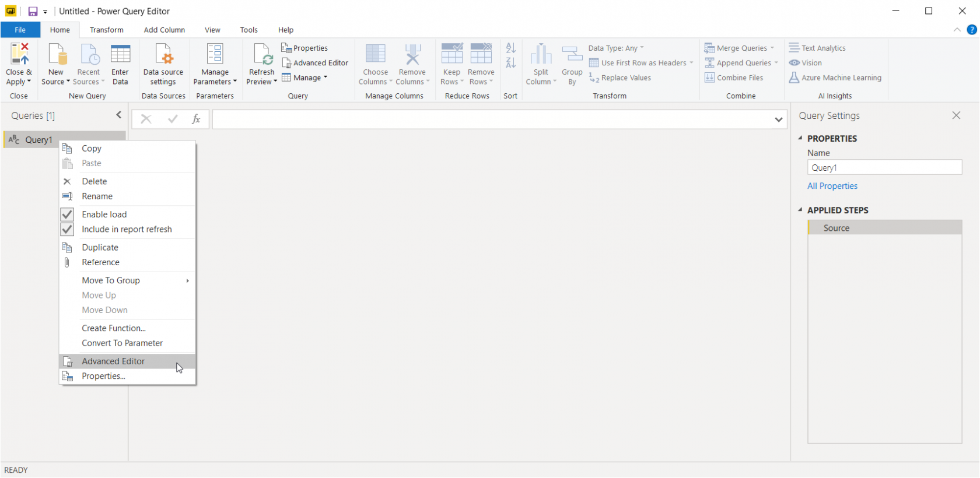This screenshot has width=980, height=478.
Task: Switch to the Add Column tab
Action: [164, 30]
